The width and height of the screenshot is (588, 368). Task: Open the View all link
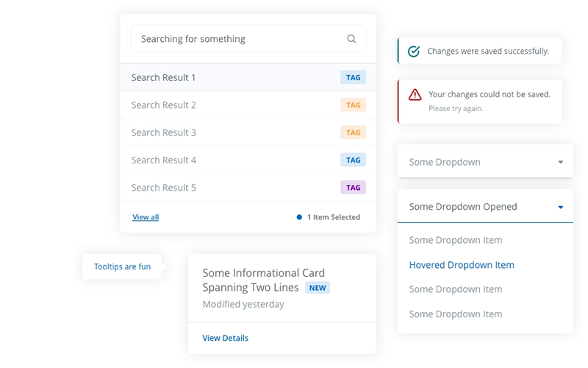click(146, 217)
